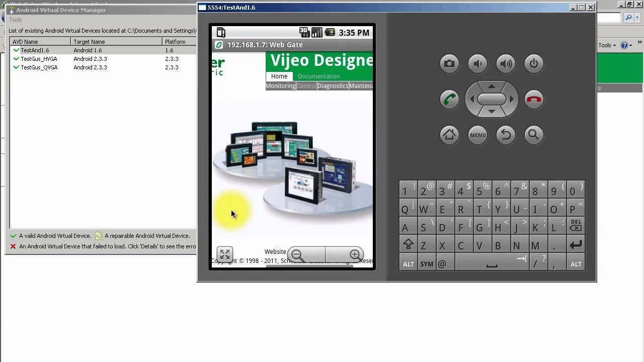Screen dimensions: 644x362
Task: Click the slash question mark key
Action: [x=538, y=263]
